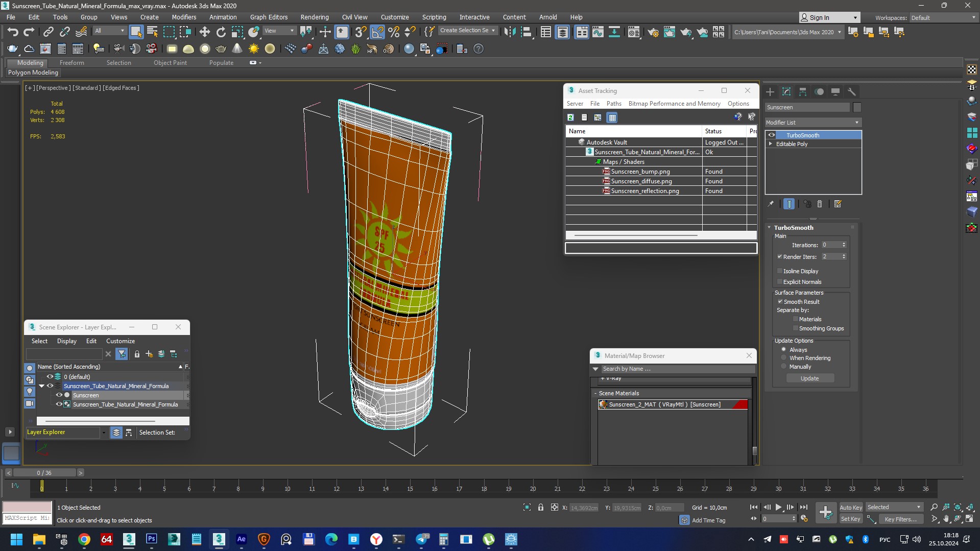
Task: Activate the Select and Move tool
Action: tap(204, 32)
